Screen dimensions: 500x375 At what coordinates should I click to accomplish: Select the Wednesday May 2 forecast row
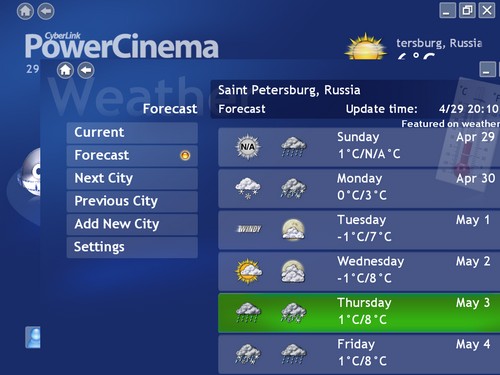point(359,271)
